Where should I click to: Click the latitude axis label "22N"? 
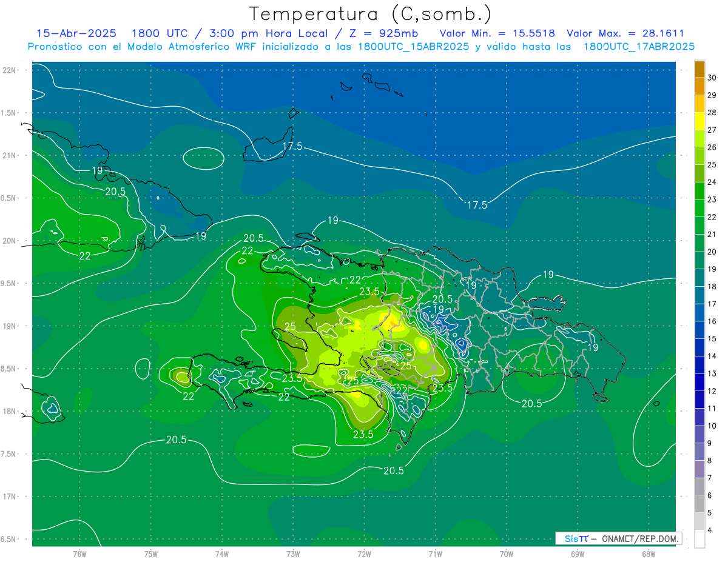click(9, 70)
